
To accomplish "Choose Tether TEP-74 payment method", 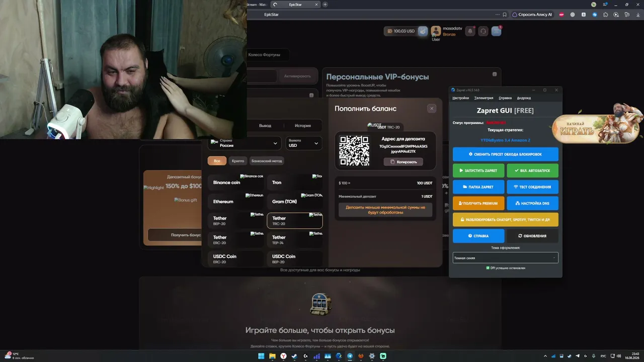I will click(294, 240).
